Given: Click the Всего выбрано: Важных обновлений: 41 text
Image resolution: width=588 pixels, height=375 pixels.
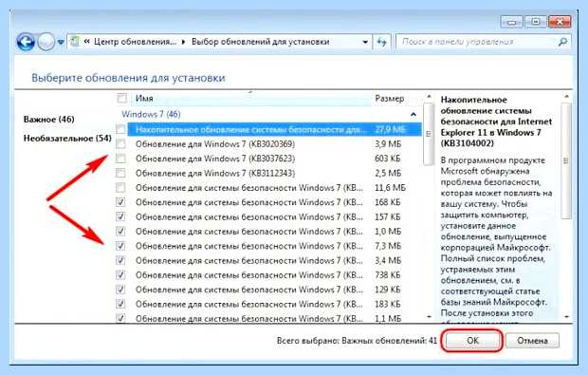Looking at the screenshot, I should point(357,341).
